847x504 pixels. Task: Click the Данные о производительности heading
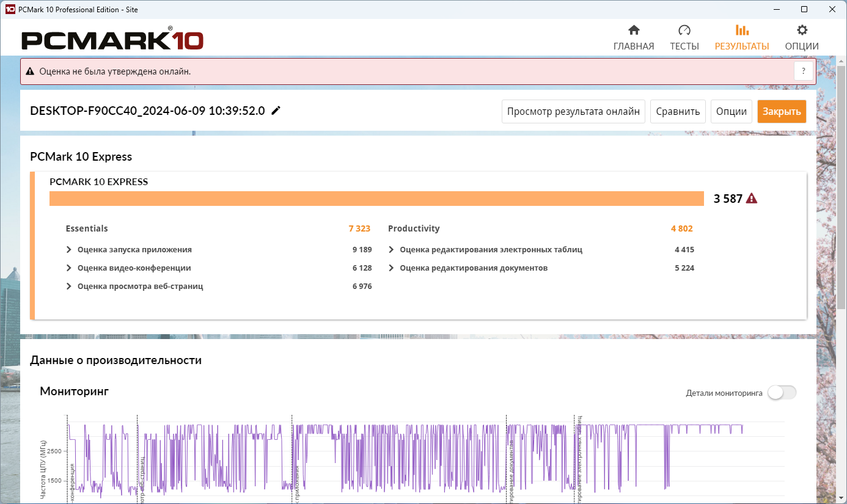(116, 360)
